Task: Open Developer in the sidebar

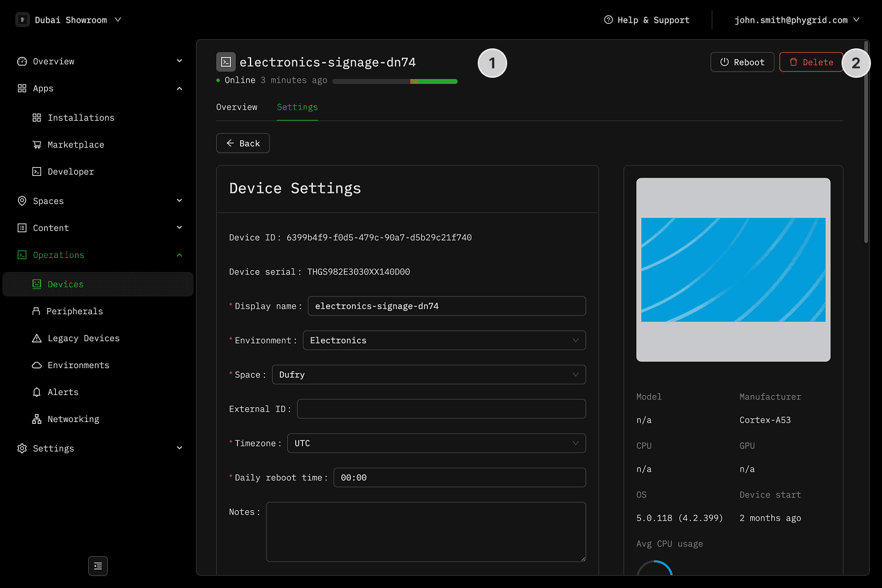Action: point(98,171)
